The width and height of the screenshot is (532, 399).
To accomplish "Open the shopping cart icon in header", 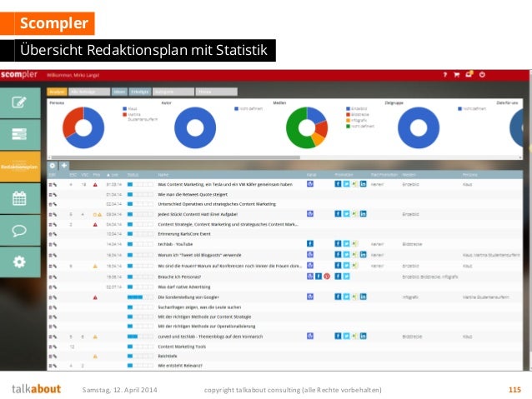I will click(x=457, y=75).
